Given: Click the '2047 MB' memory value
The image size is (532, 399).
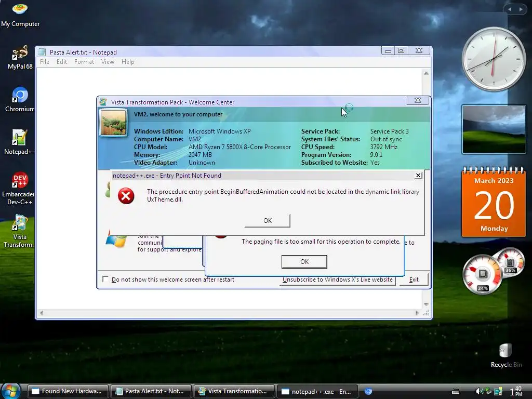Looking at the screenshot, I should click(x=200, y=155).
